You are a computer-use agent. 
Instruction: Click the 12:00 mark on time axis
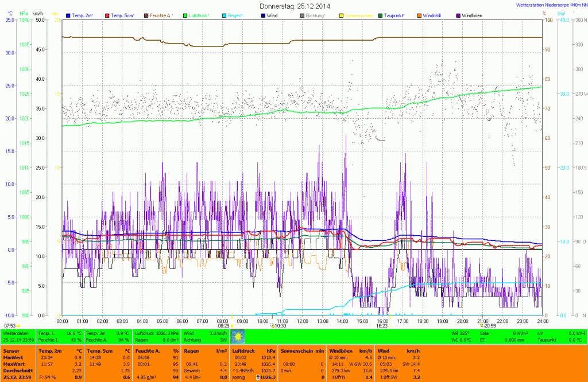click(303, 321)
